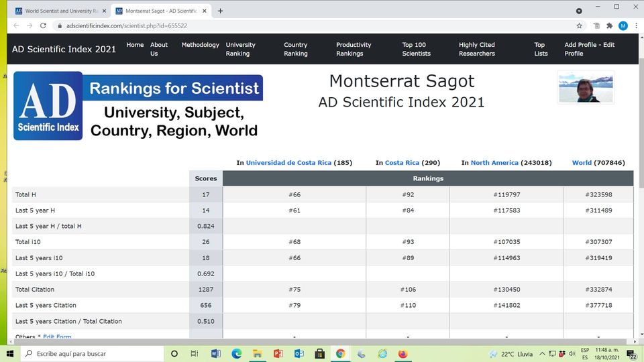
Task: Open Microsoft Edge from taskbar
Action: click(237, 353)
